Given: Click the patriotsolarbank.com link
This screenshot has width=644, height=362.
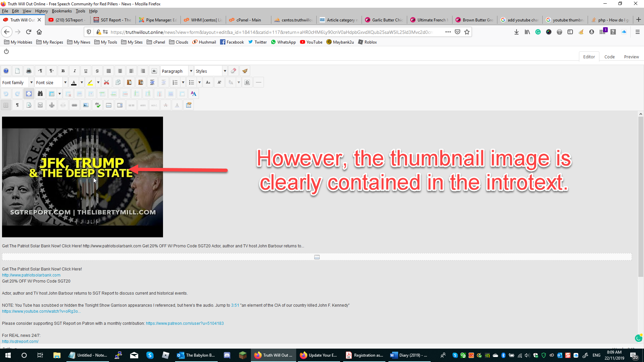Looking at the screenshot, I should coord(31,275).
